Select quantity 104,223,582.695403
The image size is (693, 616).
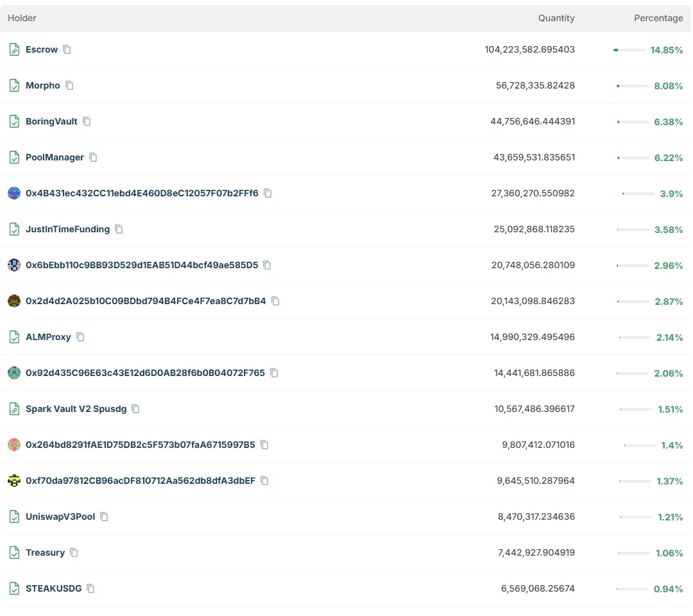coord(529,49)
